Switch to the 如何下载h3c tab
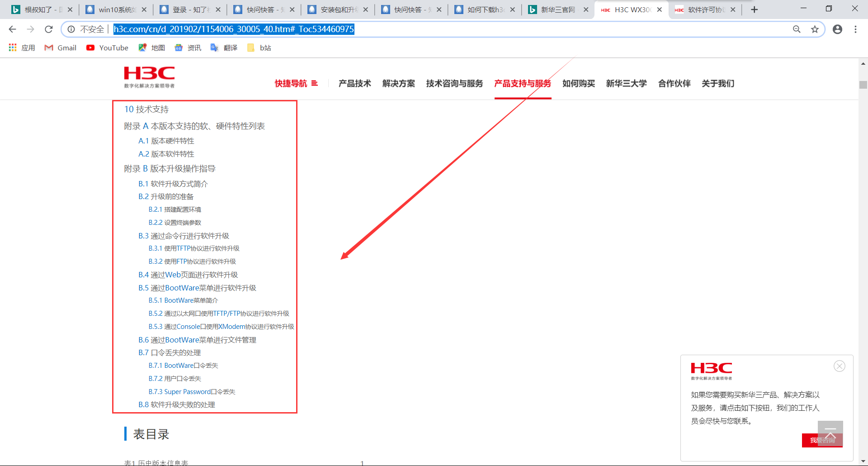The height and width of the screenshot is (466, 868). coord(485,10)
